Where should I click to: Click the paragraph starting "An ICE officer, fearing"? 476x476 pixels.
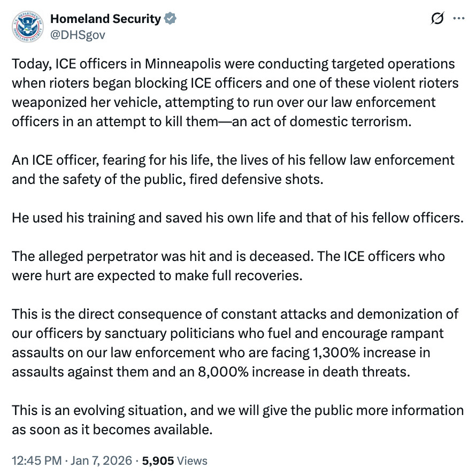click(x=233, y=169)
